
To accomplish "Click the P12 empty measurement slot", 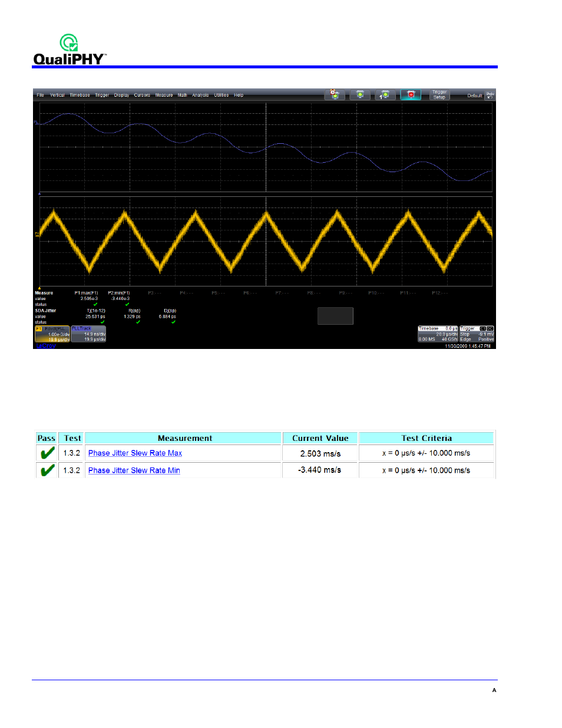I will (439, 293).
